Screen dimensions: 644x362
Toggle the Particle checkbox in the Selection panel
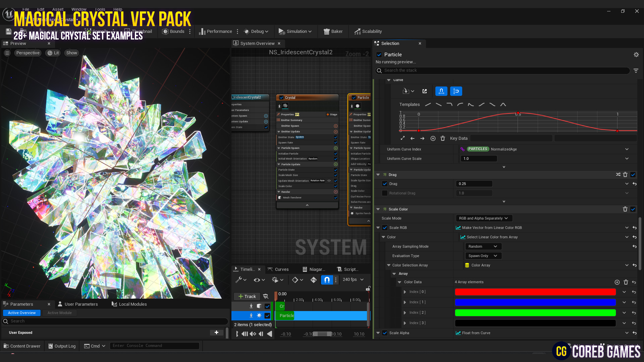click(379, 54)
